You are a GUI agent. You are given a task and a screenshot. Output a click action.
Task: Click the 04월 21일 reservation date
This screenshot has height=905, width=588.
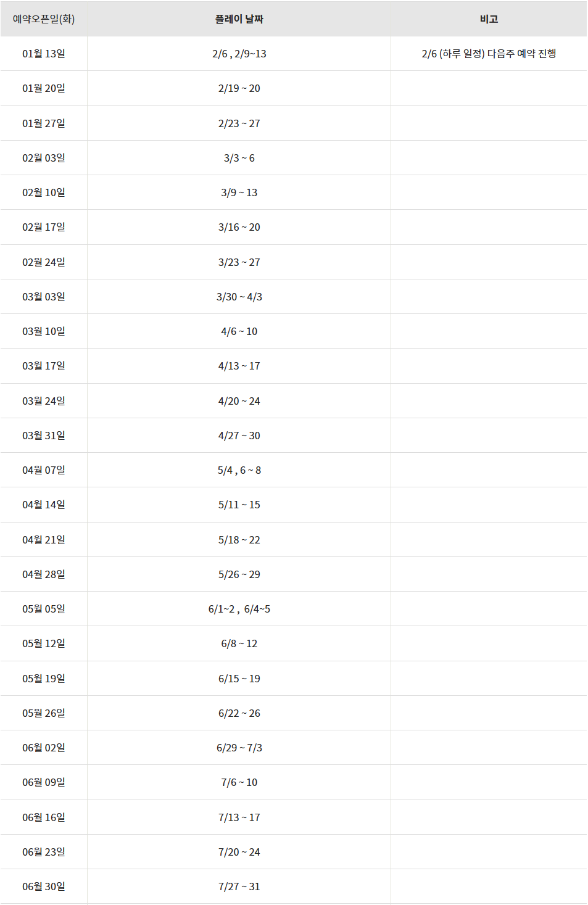[44, 540]
